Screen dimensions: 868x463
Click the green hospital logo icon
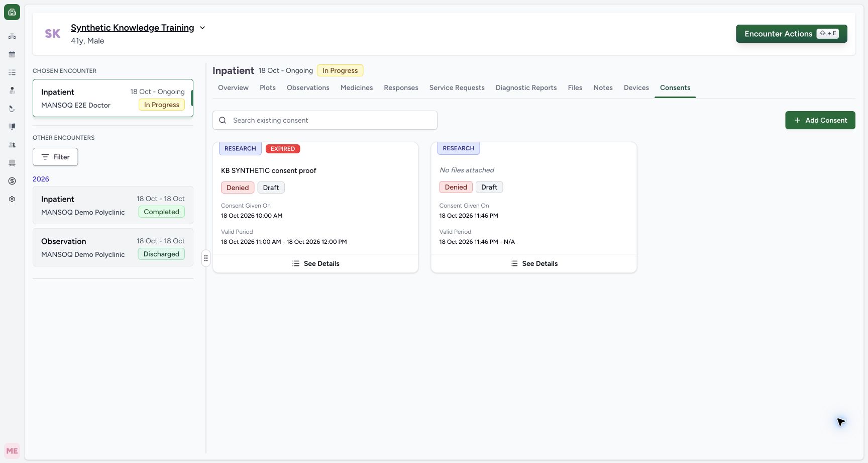pos(12,12)
